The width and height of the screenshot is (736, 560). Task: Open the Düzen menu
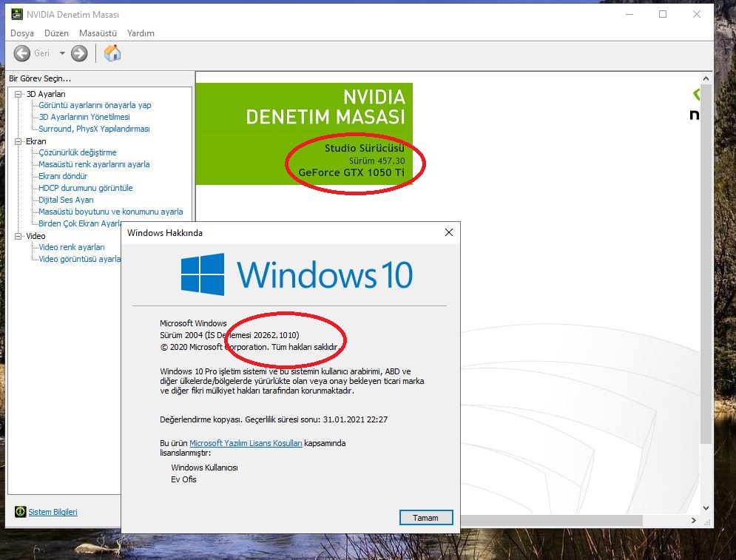[x=56, y=33]
